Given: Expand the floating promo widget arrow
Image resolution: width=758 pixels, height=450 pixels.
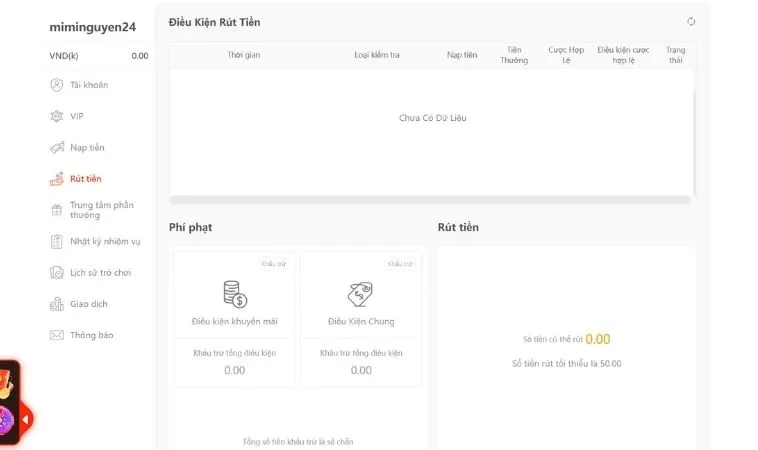Looking at the screenshot, I should click(25, 420).
